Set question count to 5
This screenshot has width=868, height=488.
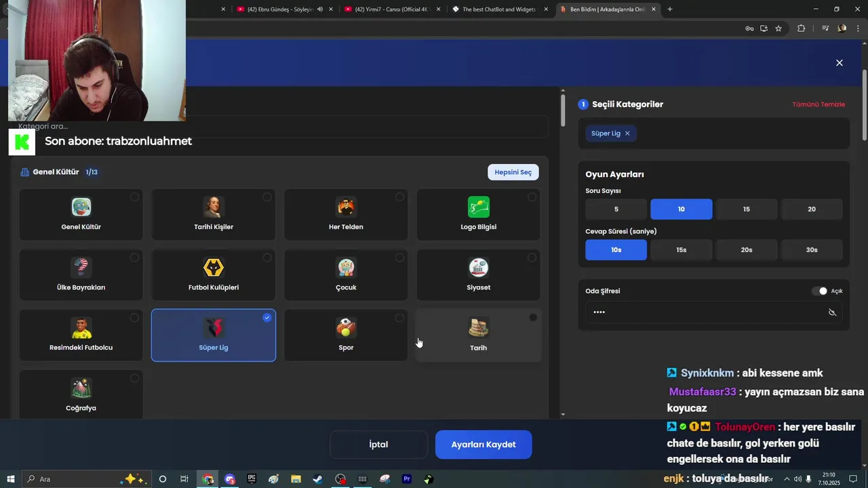616,209
